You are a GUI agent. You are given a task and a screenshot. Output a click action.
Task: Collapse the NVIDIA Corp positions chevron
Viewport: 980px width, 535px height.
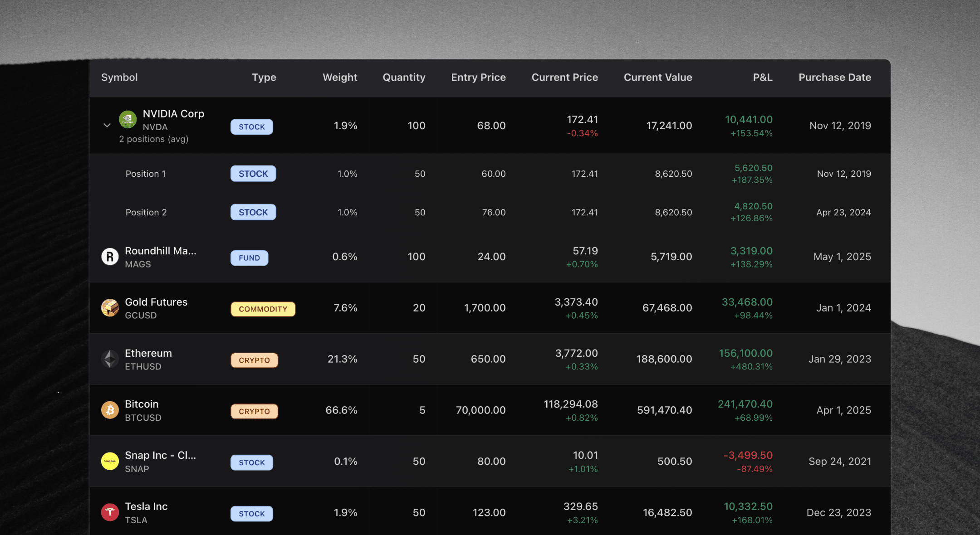tap(107, 126)
